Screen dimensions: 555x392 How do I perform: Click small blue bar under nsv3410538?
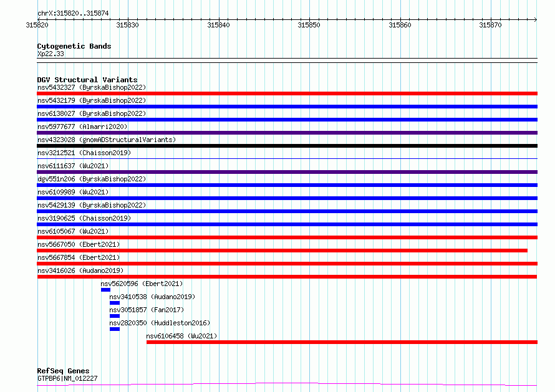tap(115, 303)
